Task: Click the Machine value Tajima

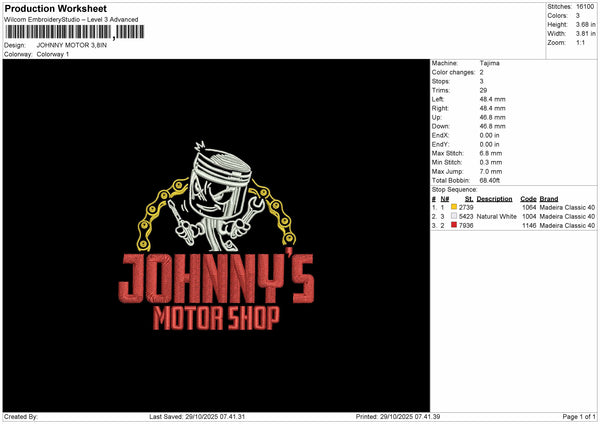Action: tap(490, 63)
